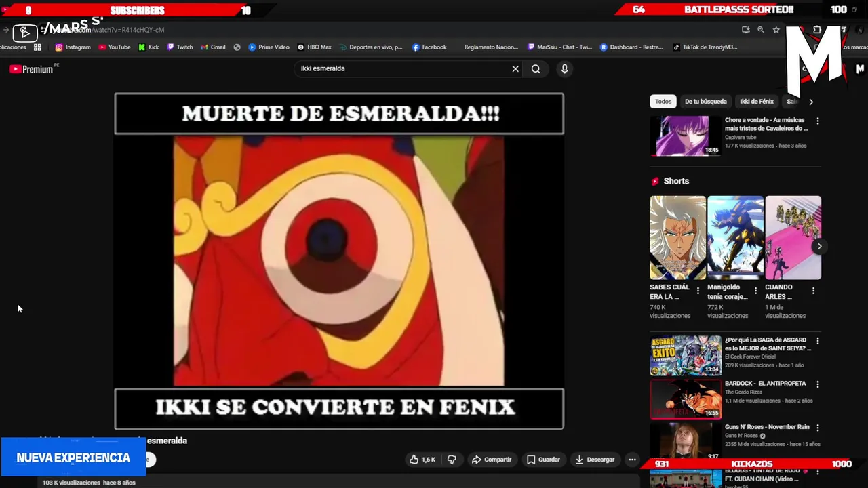The image size is (868, 488).
Task: Open options for 'November Rain' video
Action: (817, 428)
